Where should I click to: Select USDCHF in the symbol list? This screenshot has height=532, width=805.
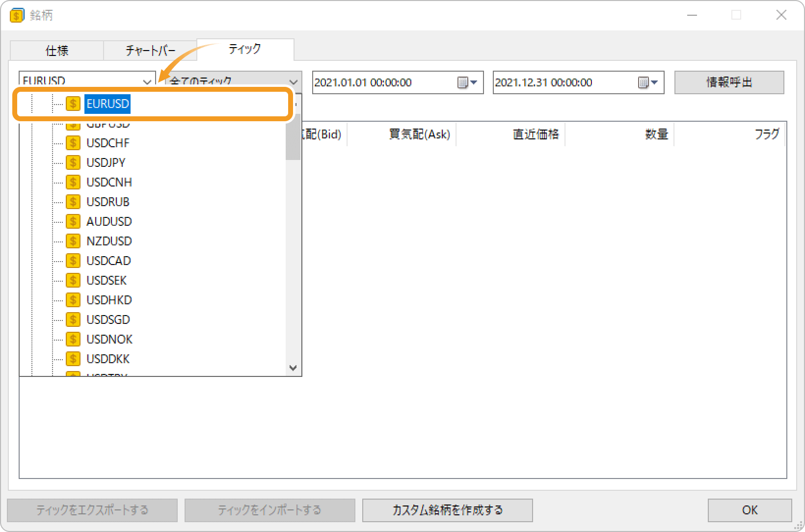tap(108, 143)
